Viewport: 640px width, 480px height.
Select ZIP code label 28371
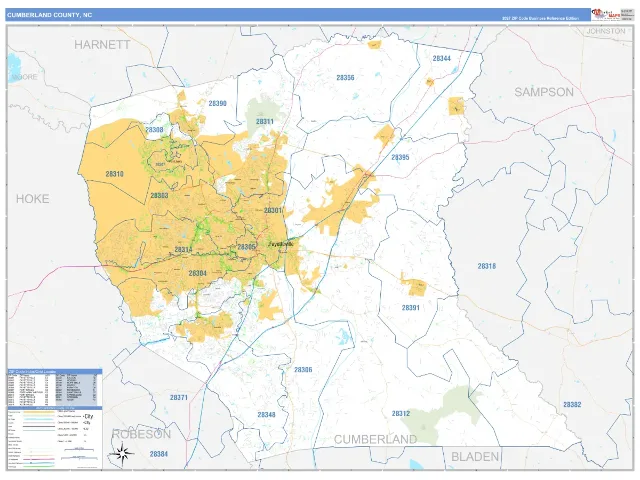[179, 397]
